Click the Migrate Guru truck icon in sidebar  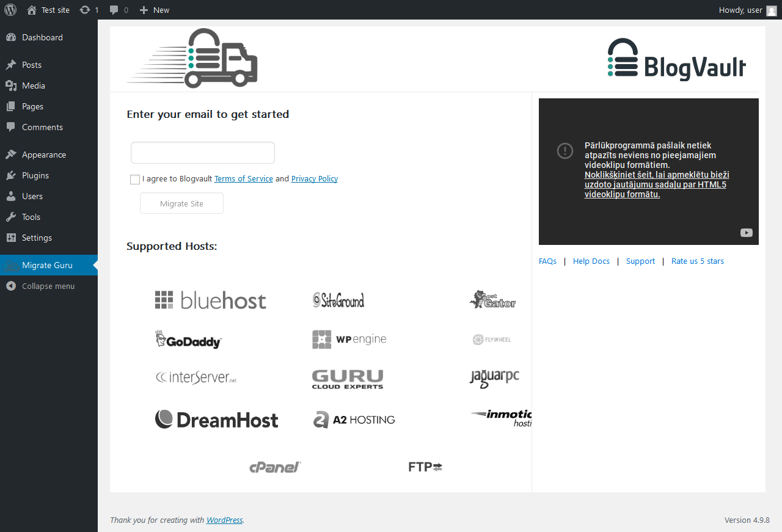[11, 265]
